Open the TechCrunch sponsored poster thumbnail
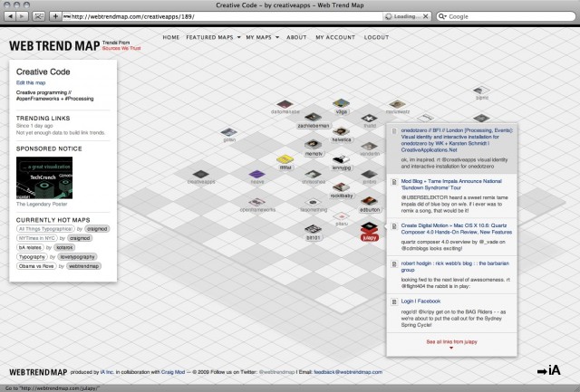580x392 pixels. click(x=44, y=177)
